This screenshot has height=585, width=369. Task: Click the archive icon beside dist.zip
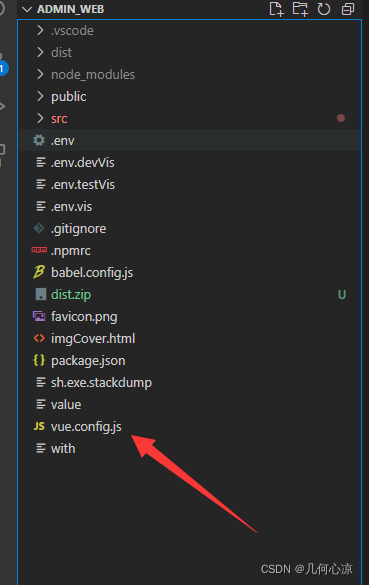40,294
